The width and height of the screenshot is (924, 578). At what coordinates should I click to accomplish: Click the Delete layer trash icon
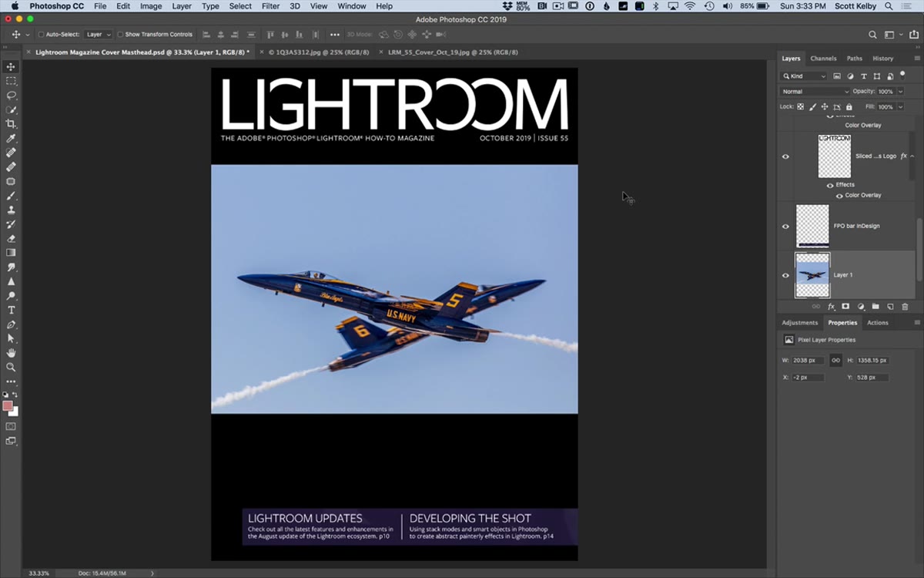[905, 307]
